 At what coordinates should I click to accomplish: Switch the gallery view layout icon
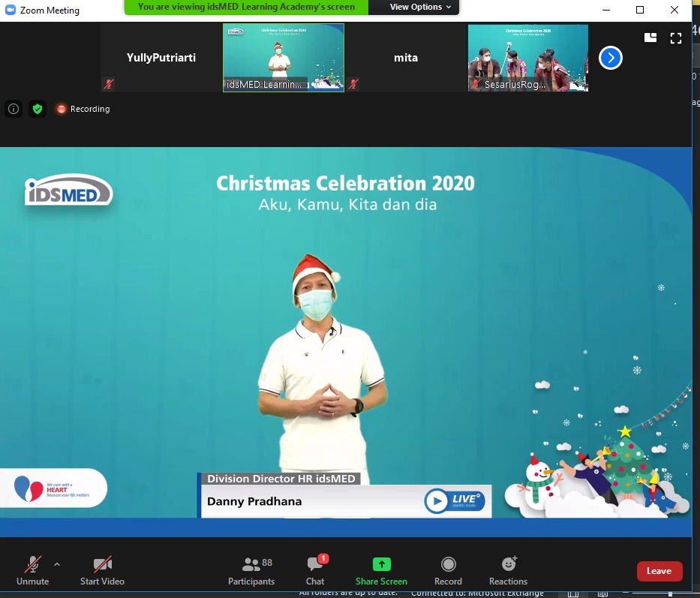[x=650, y=38]
